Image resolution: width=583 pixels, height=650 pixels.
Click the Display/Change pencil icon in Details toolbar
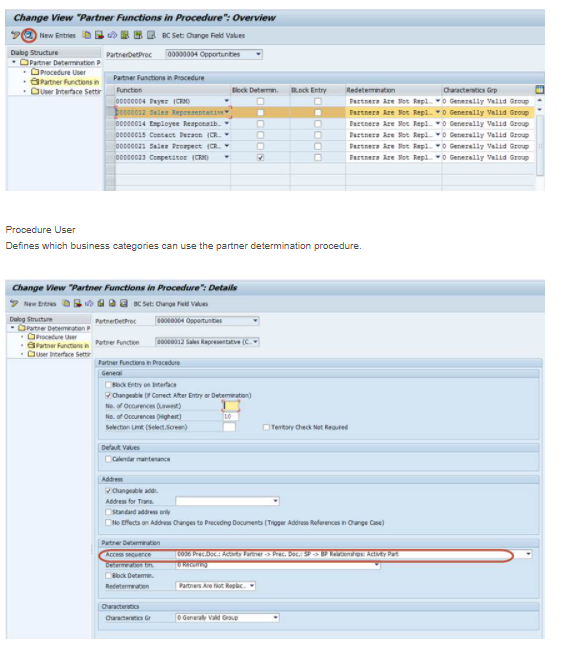[14, 303]
